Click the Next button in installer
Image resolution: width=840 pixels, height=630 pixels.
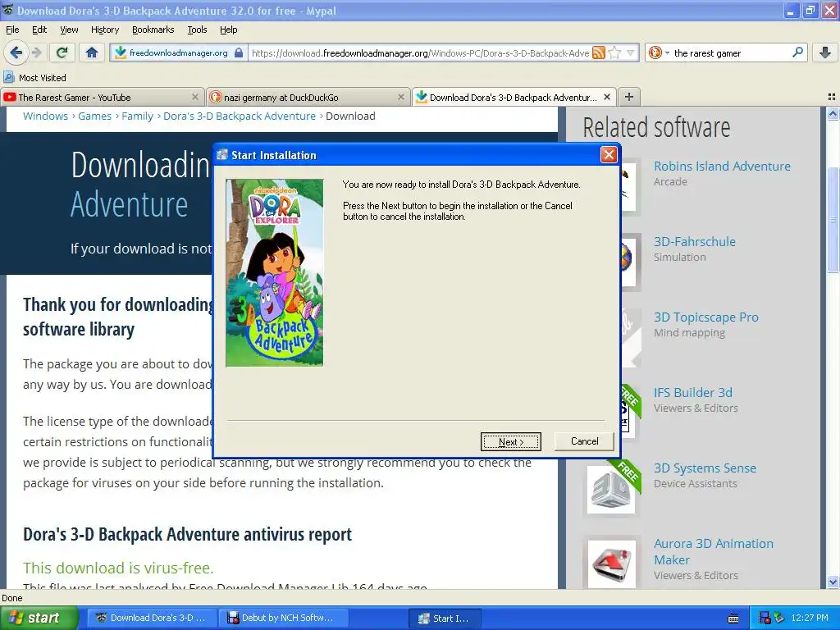pyautogui.click(x=510, y=441)
